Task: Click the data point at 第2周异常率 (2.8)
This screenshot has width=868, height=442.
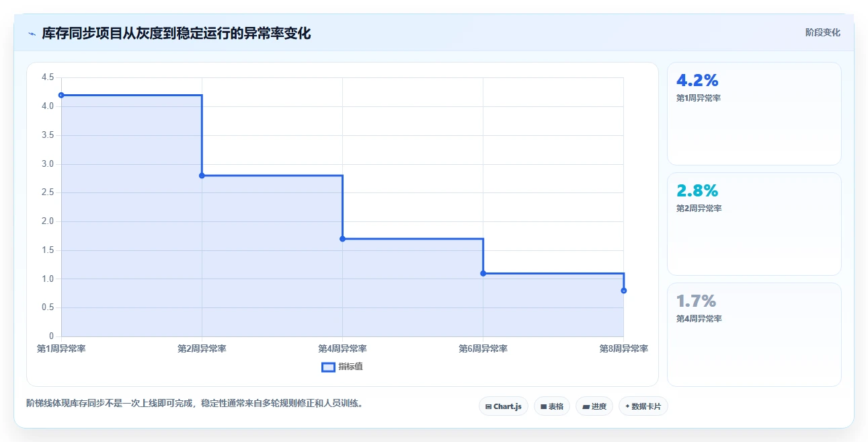Action: coord(202,176)
